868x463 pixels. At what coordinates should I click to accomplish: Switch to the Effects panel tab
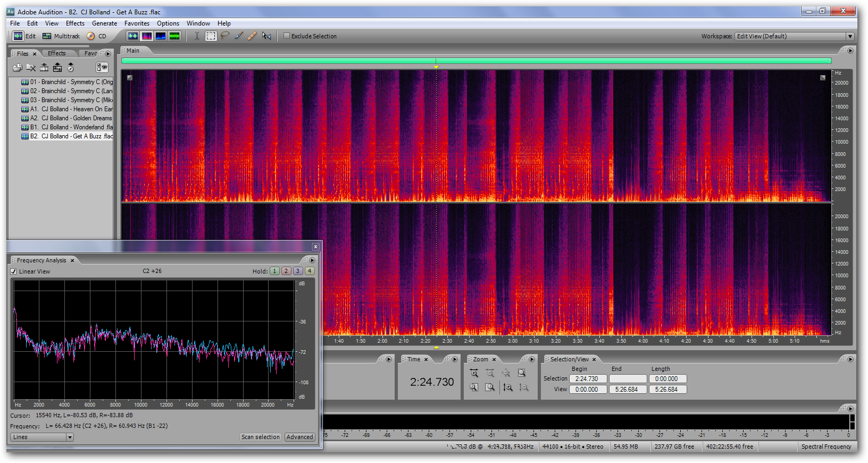(57, 53)
